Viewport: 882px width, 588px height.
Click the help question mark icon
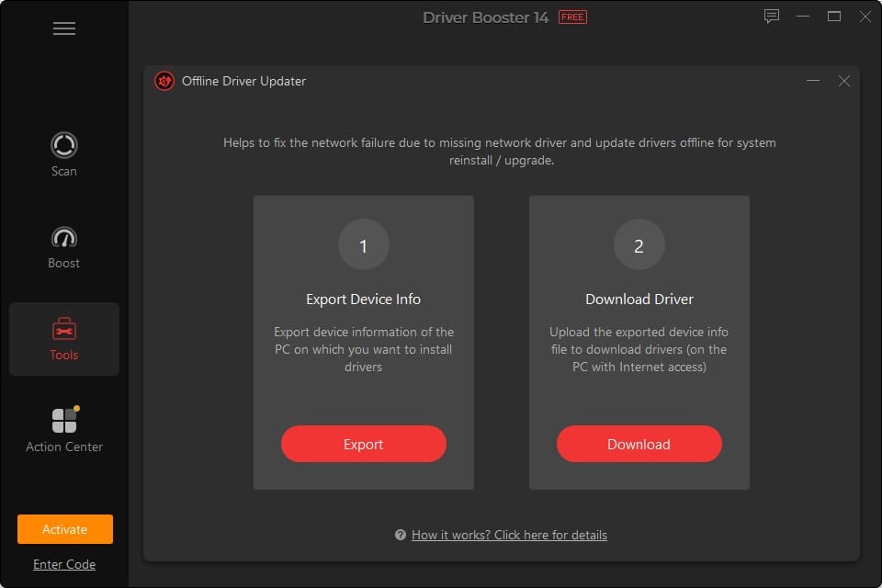pos(401,535)
